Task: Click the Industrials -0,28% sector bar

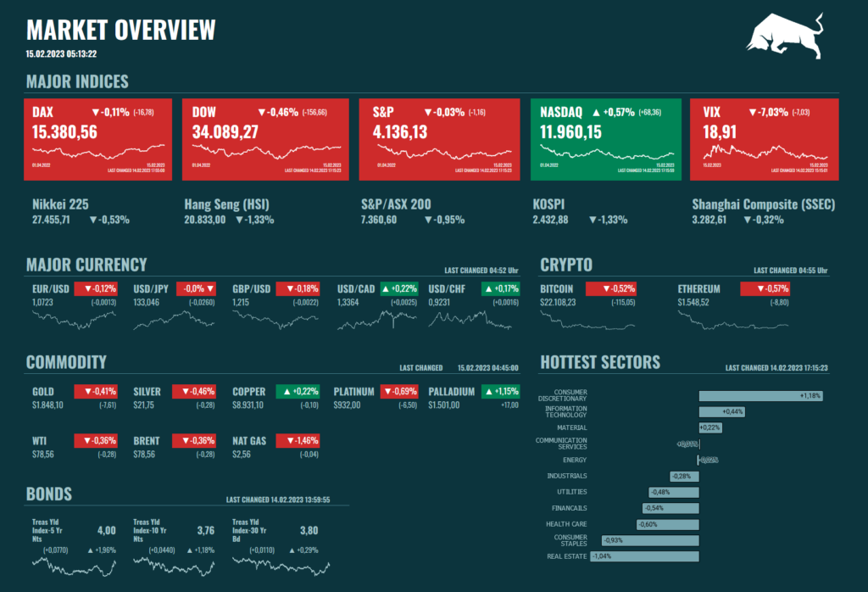Action: pos(684,477)
